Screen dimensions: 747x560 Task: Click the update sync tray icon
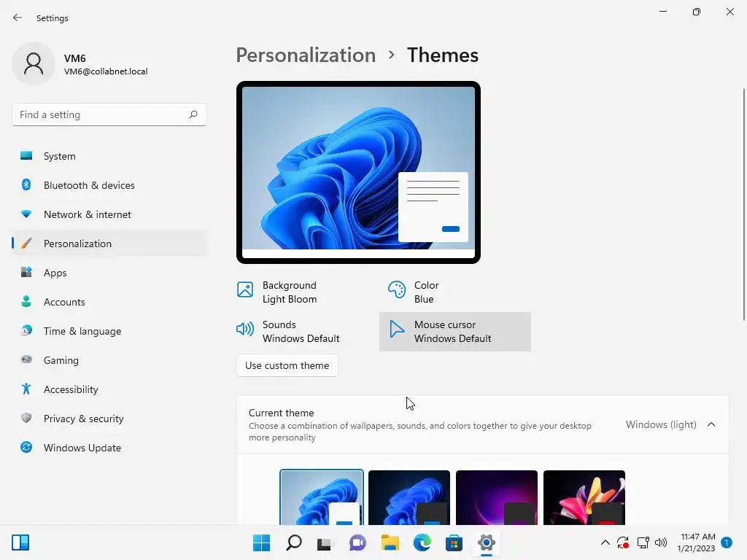click(623, 542)
